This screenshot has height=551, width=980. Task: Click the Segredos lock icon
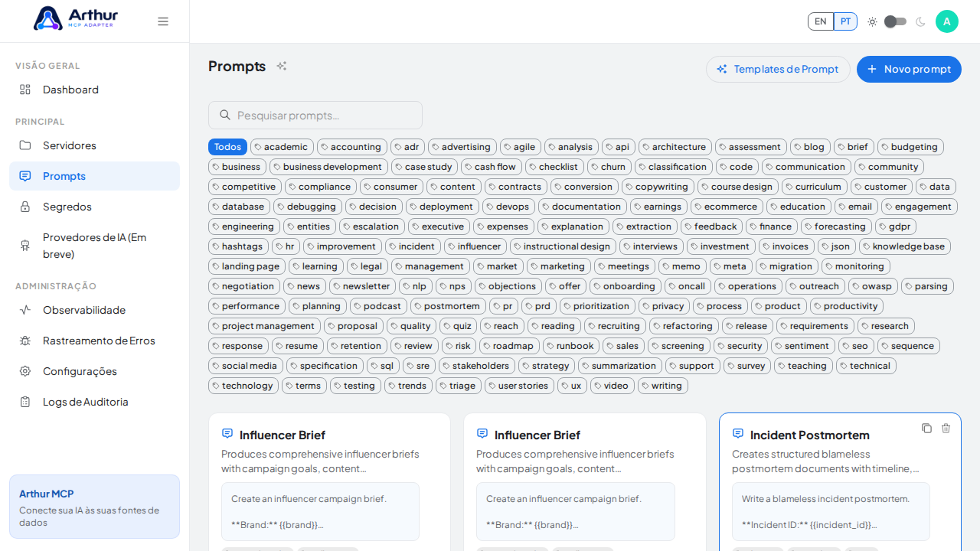pyautogui.click(x=25, y=207)
